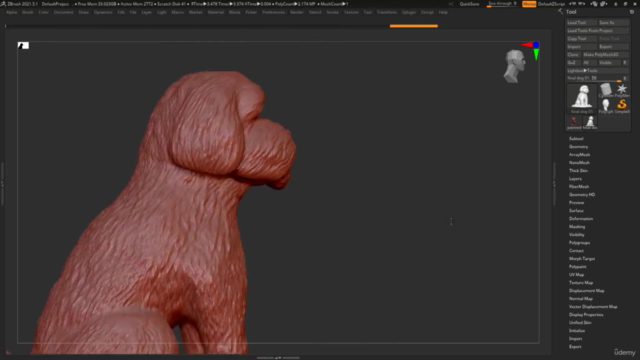Click the white document corner icon in viewport
The width and height of the screenshot is (640, 360).
[x=23, y=45]
